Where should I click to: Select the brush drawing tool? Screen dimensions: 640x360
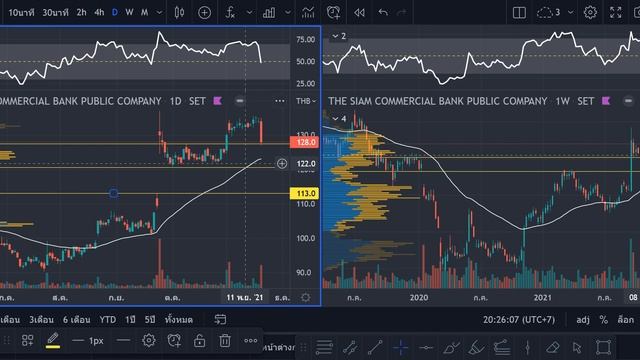coord(451,347)
